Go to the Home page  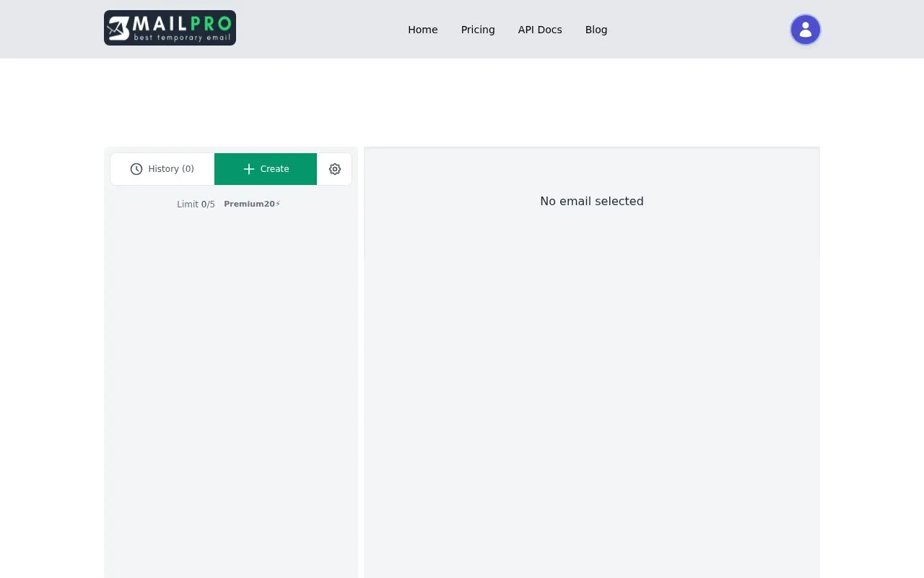423,30
